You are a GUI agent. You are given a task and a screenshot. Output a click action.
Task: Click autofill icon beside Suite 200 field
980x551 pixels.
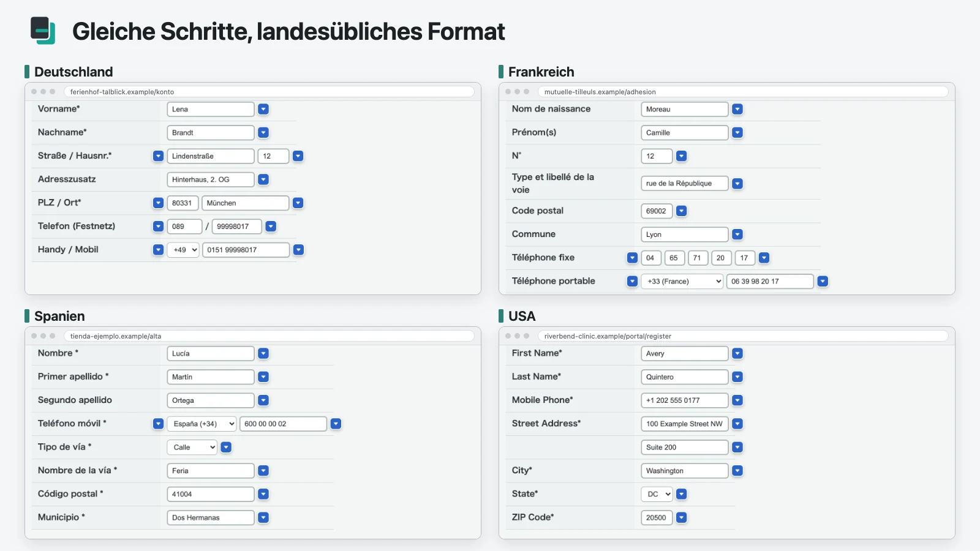tap(737, 447)
